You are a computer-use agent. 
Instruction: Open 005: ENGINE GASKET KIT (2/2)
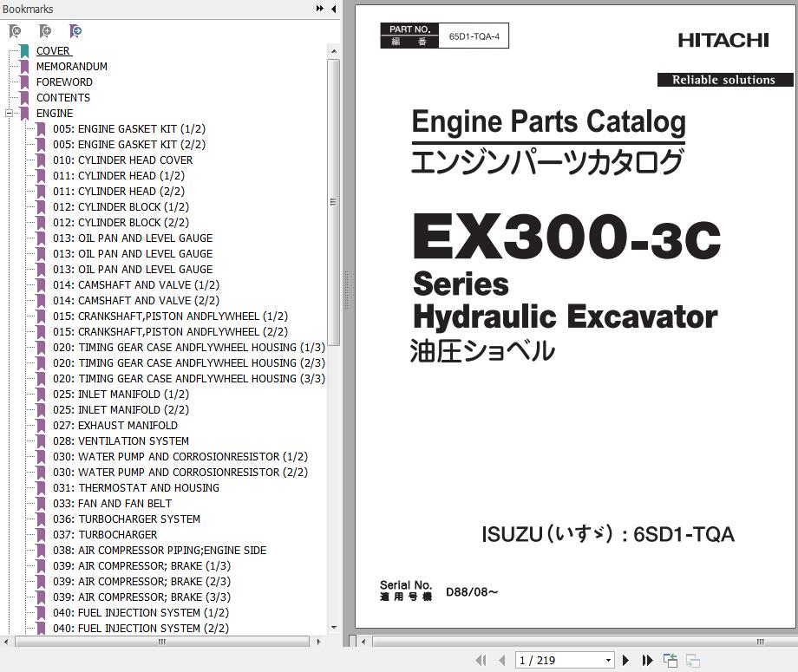[x=129, y=145]
